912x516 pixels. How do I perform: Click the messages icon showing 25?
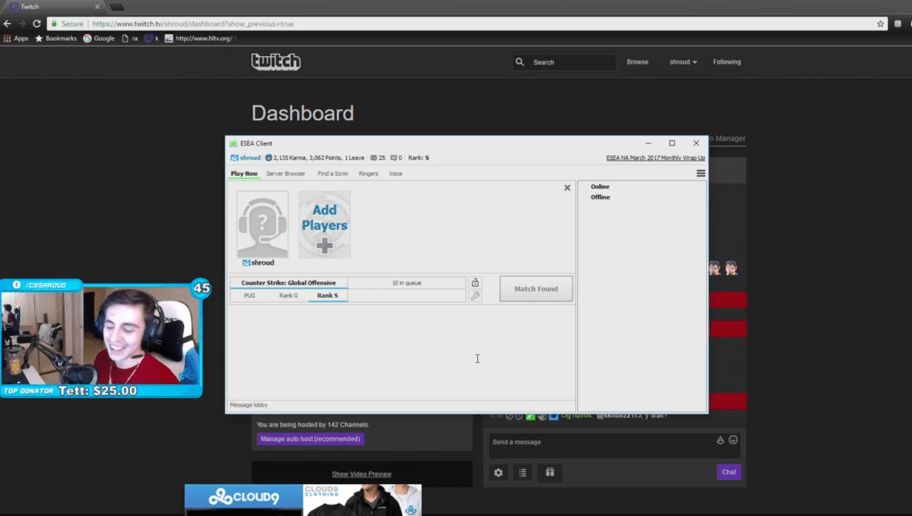[373, 158]
